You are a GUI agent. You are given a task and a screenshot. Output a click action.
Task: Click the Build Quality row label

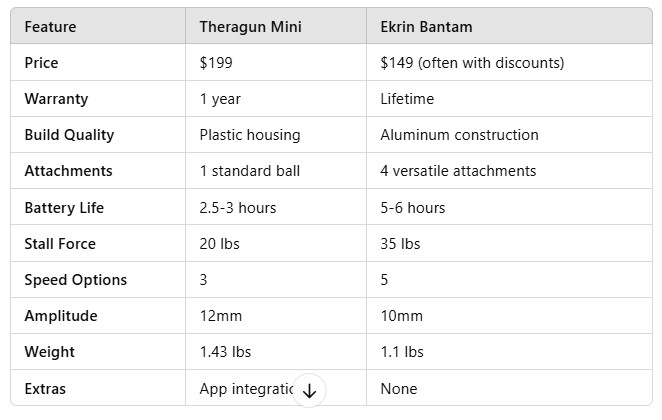point(69,135)
